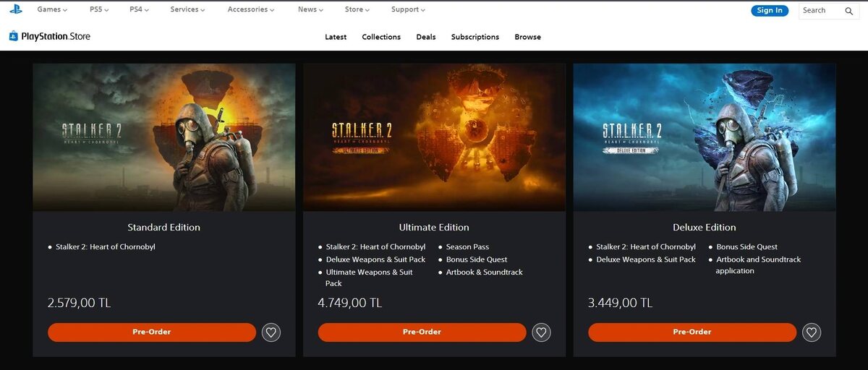Toggle wishlist heart for Deluxe Edition
The width and height of the screenshot is (868, 370).
point(812,332)
